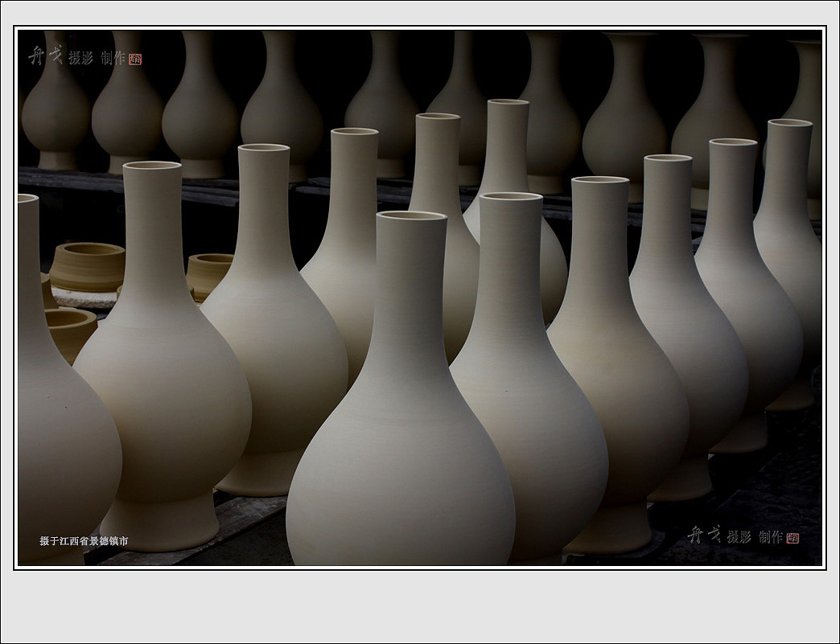Screen dimensions: 840x644
Task: Click the calligraphy signature in top-left watermark
Action: click(x=45, y=55)
